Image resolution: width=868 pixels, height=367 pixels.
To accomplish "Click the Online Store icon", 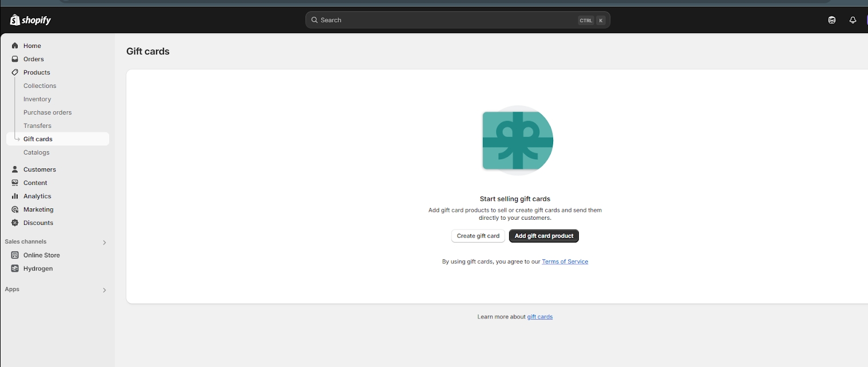I will tap(15, 255).
